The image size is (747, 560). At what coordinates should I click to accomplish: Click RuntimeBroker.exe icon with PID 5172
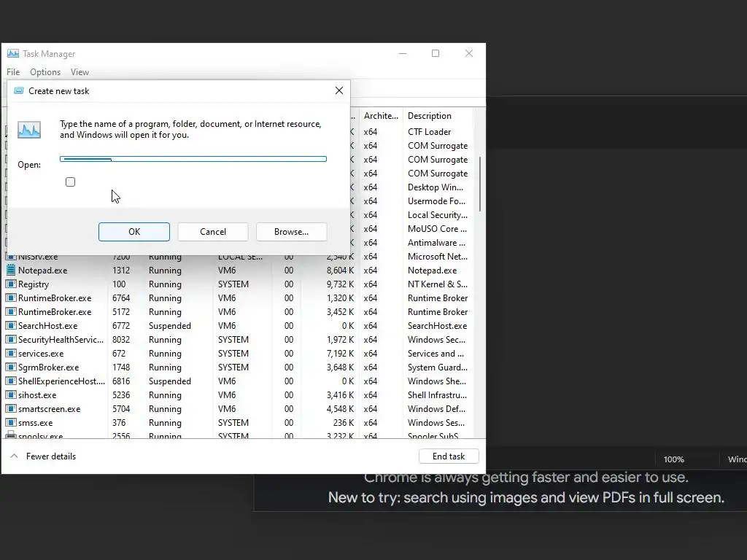click(10, 312)
